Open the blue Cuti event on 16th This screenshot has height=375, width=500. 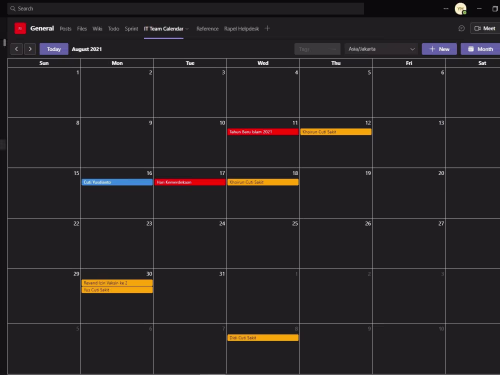pos(117,182)
